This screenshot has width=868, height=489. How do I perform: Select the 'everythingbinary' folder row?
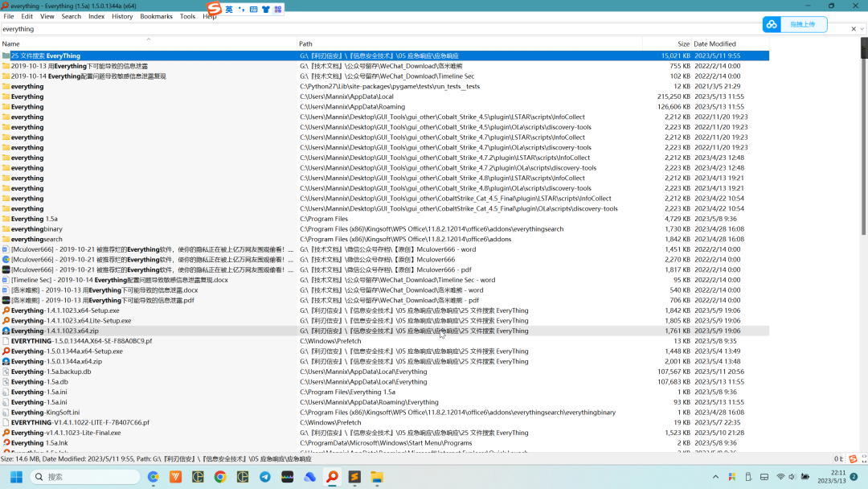pos(384,229)
